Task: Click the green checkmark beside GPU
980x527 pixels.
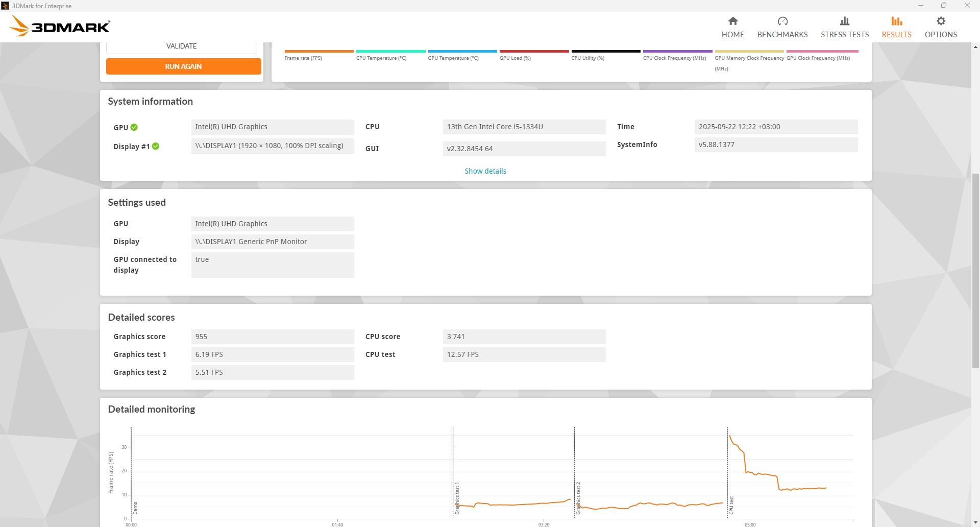Action: (x=134, y=127)
